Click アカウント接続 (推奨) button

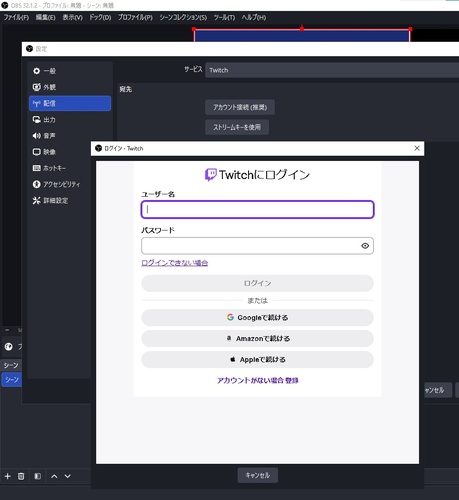click(x=240, y=107)
